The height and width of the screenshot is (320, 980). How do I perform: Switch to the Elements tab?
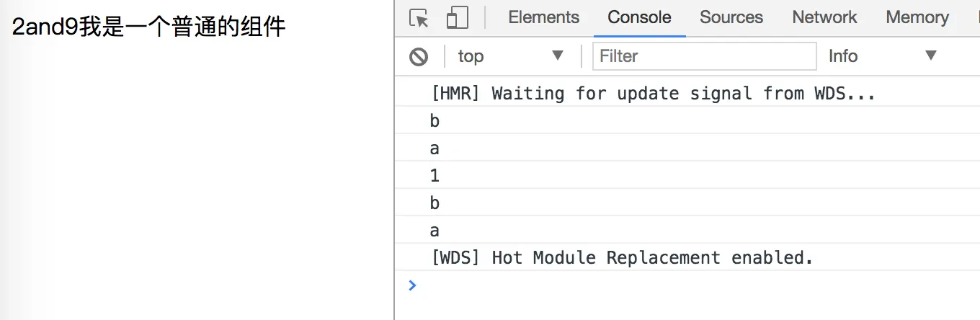click(x=543, y=17)
